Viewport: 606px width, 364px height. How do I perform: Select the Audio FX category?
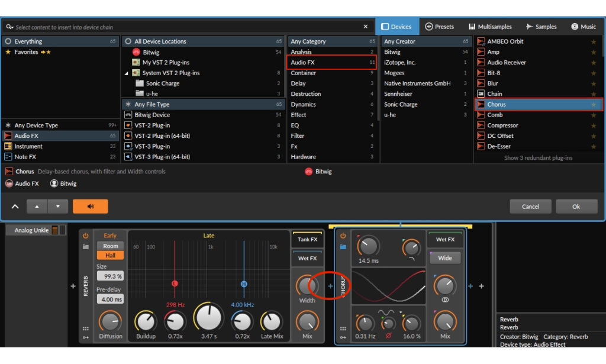pos(332,62)
